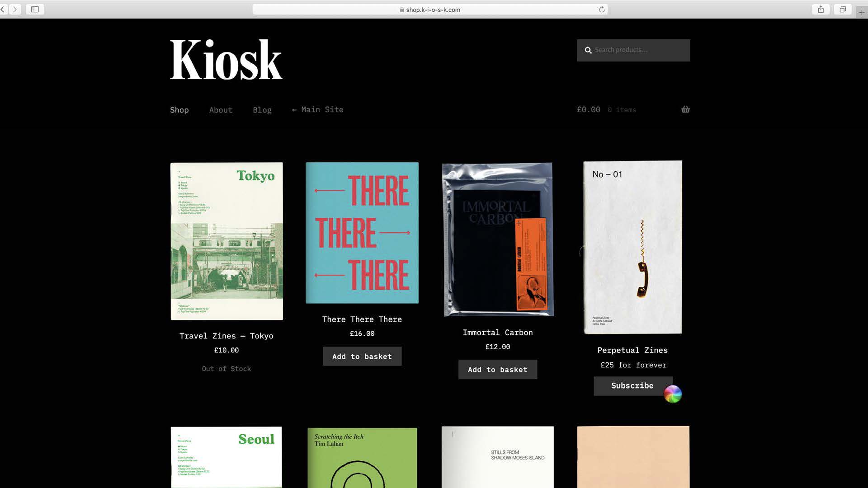
Task: Click the address bar URL
Action: coord(433,9)
